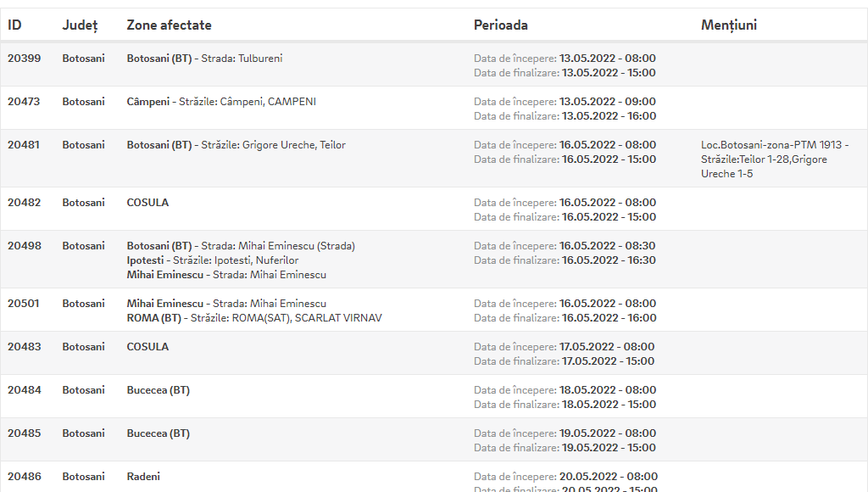Select the COSULA entry with ID 20483
This screenshot has width=868, height=492.
click(147, 346)
